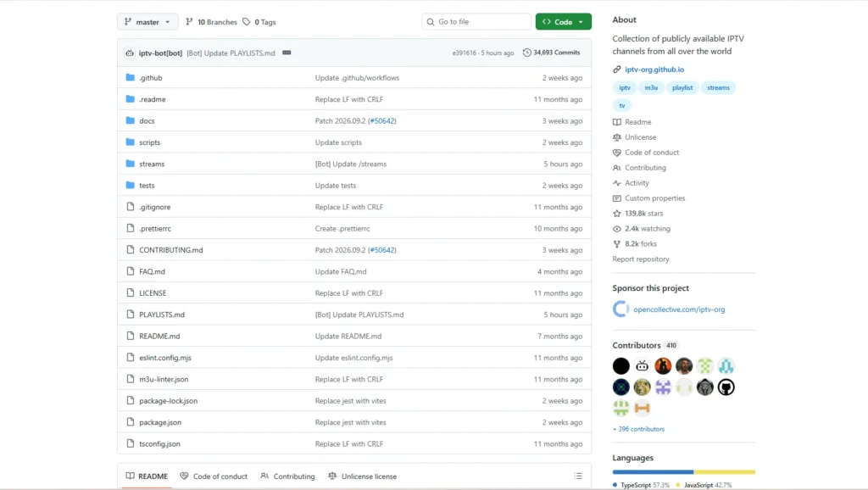Click the Report repository link
Viewport: 868px width, 490px height.
[641, 259]
